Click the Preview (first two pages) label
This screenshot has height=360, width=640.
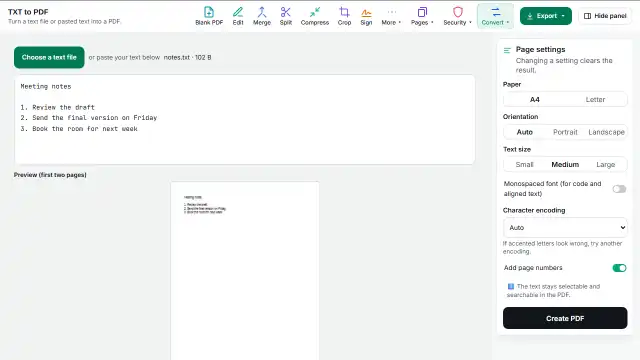tap(50, 175)
